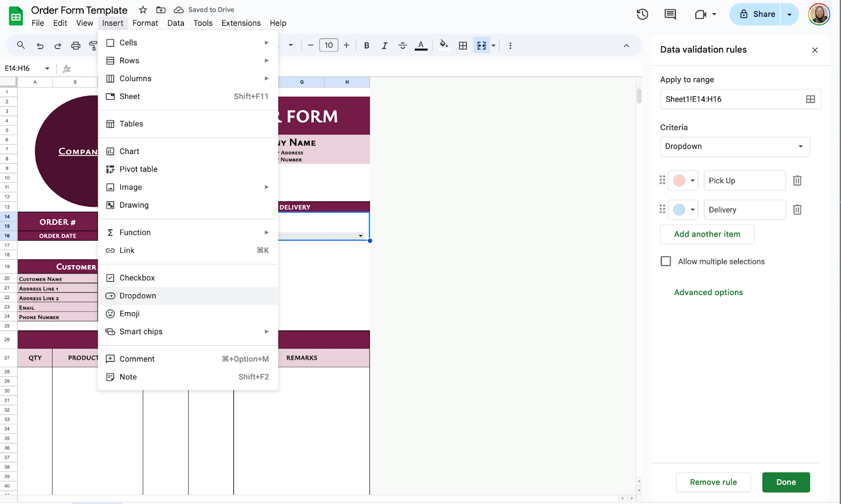Expand Advanced options link

point(708,293)
